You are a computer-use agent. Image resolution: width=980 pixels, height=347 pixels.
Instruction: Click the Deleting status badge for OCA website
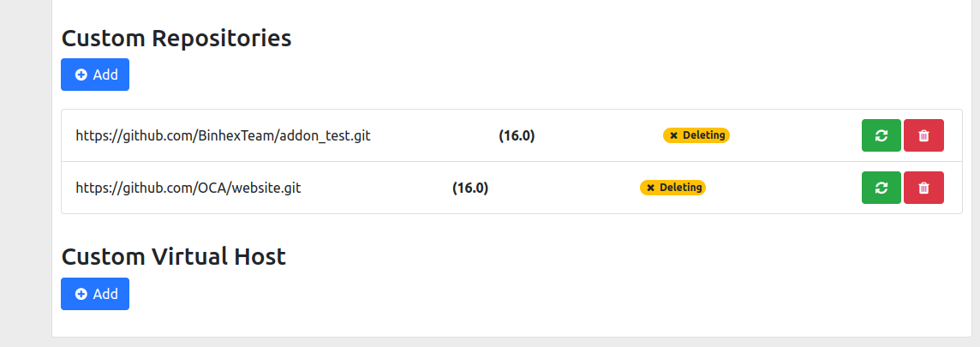[x=672, y=188]
